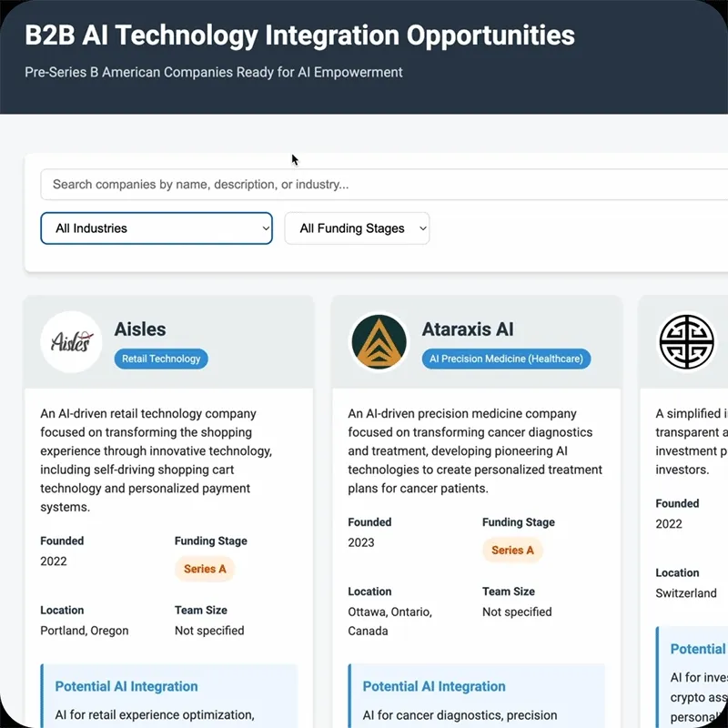This screenshot has height=728, width=728.
Task: Focus the company search field
Action: click(384, 185)
